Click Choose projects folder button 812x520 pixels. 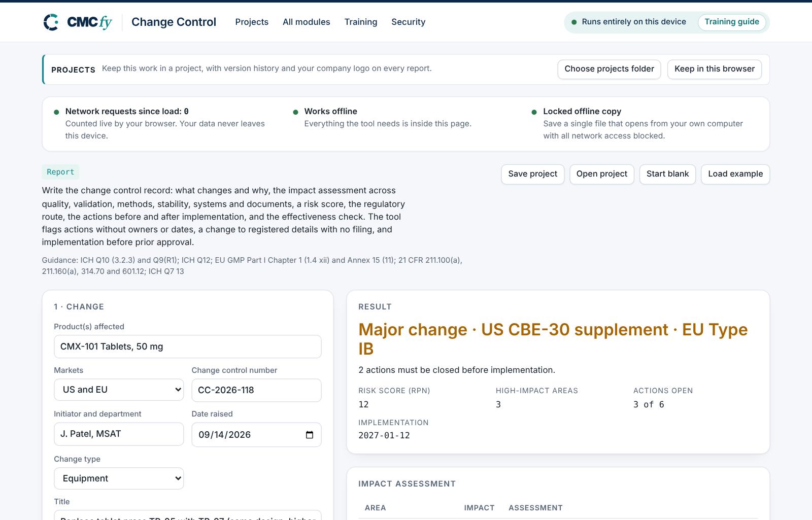[x=609, y=69]
